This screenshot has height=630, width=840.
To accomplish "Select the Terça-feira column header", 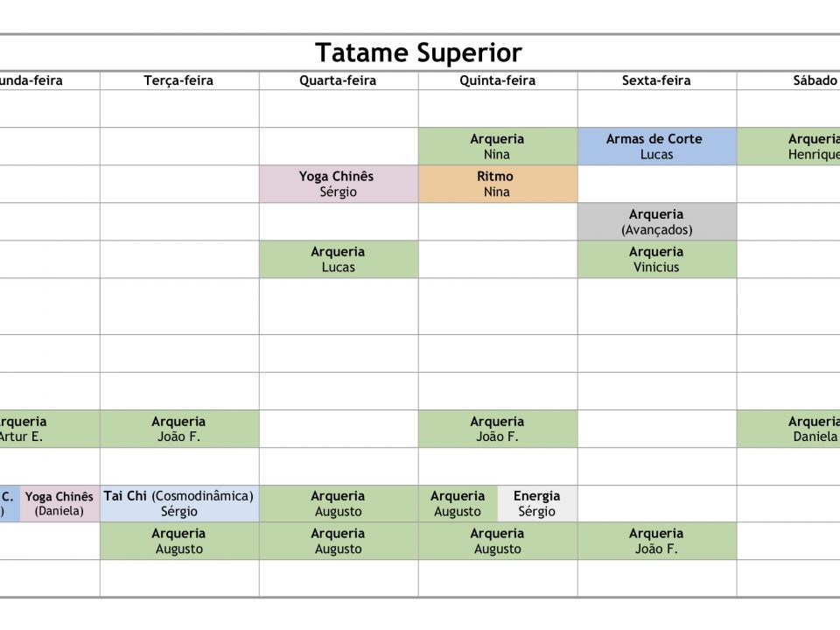I will click(178, 80).
